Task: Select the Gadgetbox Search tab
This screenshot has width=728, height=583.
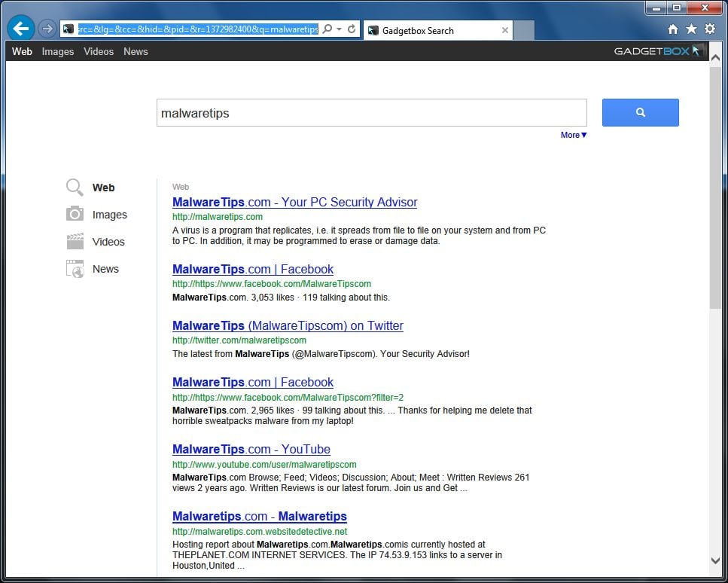Action: (437, 30)
